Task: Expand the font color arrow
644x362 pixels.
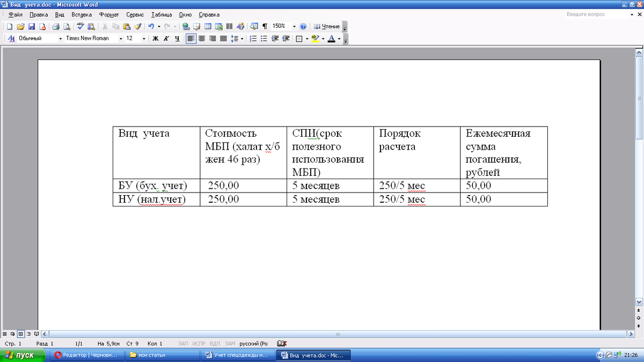Action: (x=339, y=39)
